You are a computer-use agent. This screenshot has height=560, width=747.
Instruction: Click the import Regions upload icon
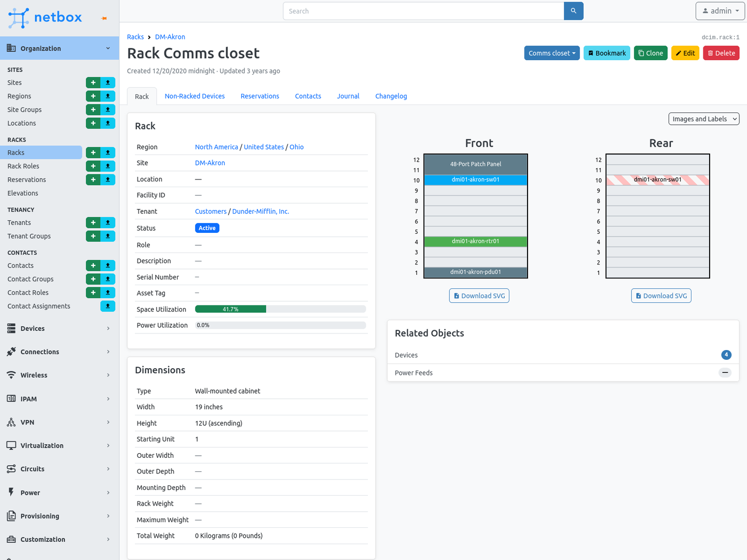108,96
